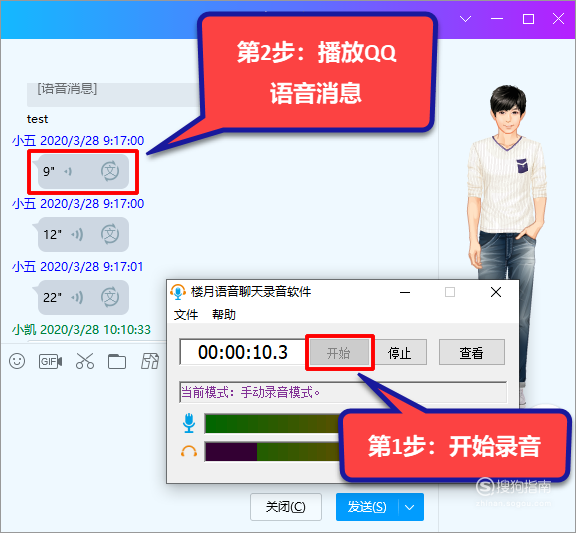This screenshot has width=576, height=533.
Task: Click the 'test' chat message text
Action: [37, 119]
